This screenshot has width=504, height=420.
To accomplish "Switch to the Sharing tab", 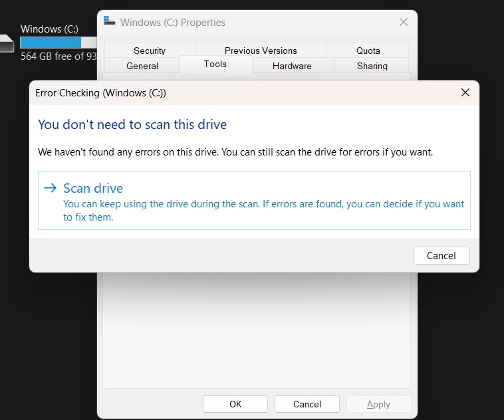I will [372, 66].
